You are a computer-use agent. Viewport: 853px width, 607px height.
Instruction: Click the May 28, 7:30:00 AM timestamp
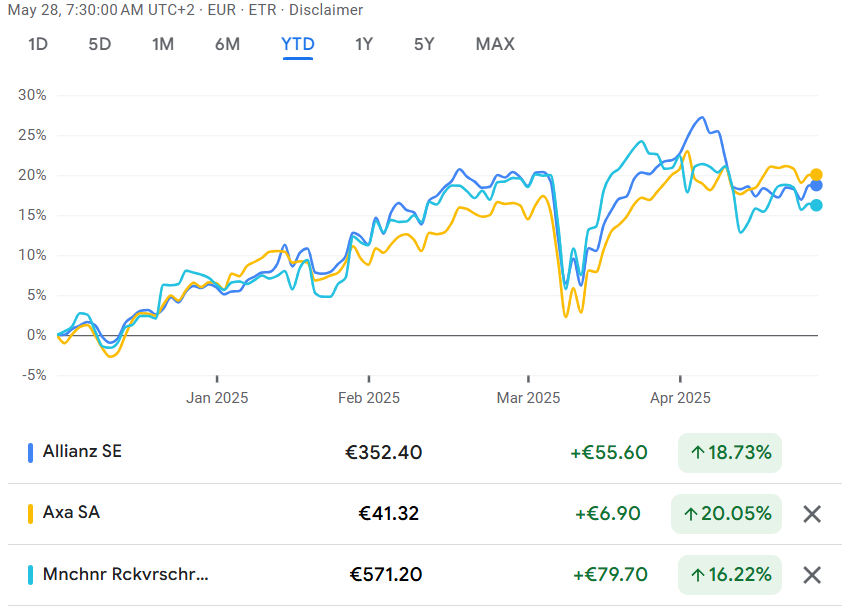pos(101,10)
